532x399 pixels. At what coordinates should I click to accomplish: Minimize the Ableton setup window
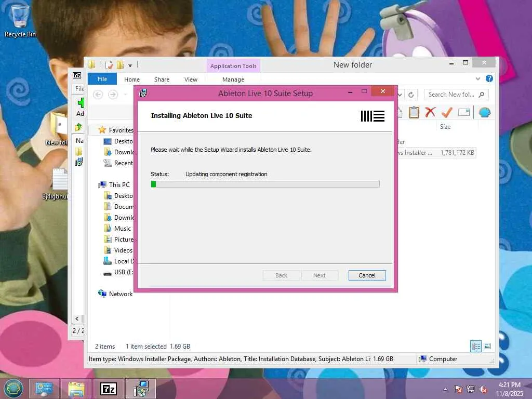[x=350, y=91]
